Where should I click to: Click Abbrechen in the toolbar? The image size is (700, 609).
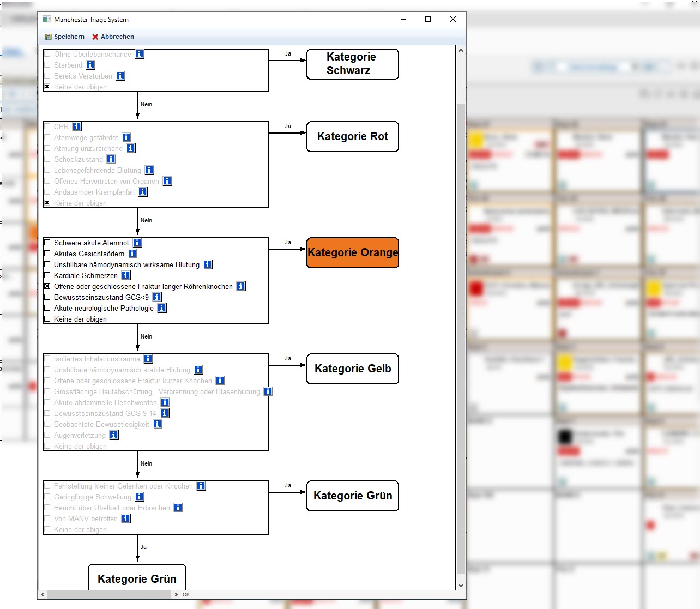[x=113, y=37]
